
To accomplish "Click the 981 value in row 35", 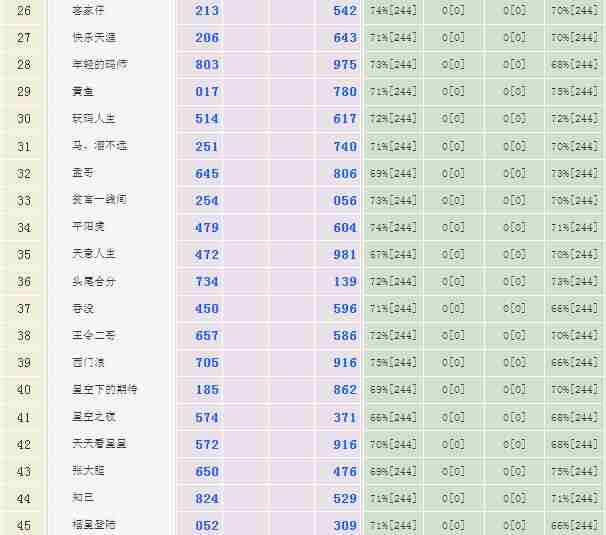I will 345,255.
